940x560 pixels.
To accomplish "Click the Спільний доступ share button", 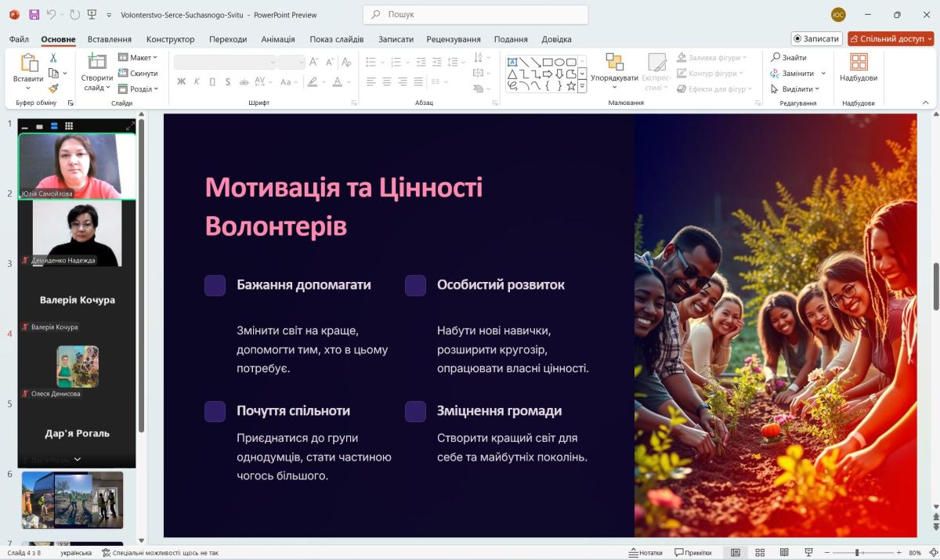I will (x=891, y=39).
